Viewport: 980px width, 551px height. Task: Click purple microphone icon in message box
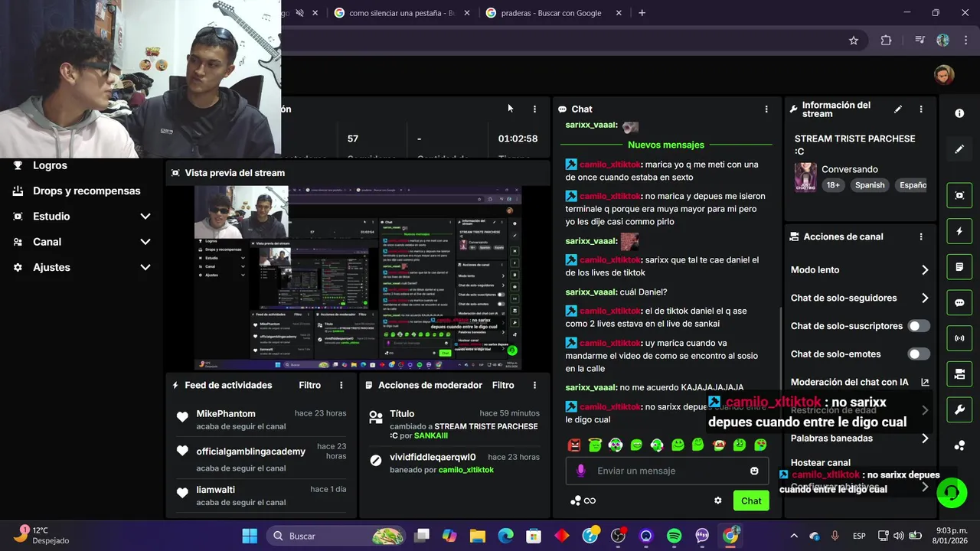tap(580, 471)
